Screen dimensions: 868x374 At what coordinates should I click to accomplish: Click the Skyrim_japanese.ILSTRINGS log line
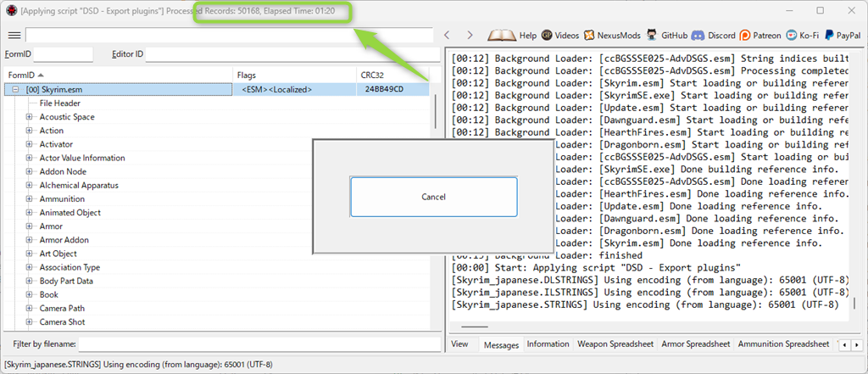tap(649, 293)
